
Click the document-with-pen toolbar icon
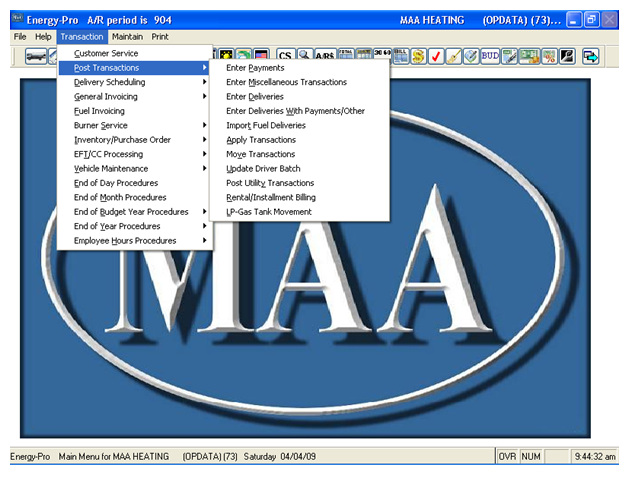coord(509,56)
